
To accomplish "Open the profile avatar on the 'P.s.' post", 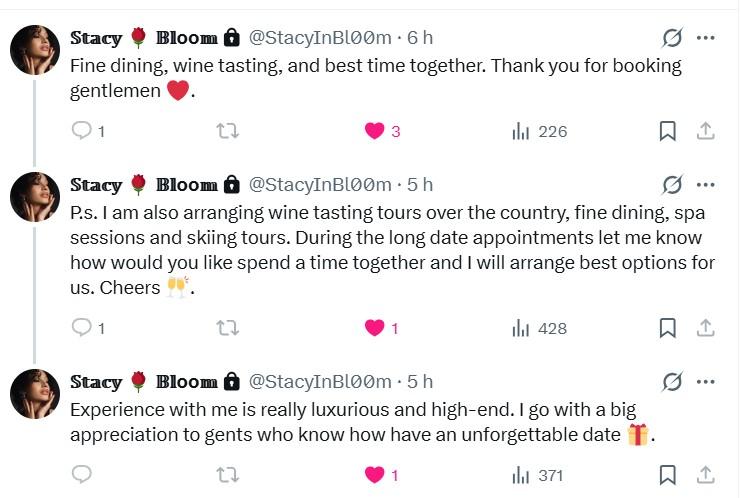I will [35, 196].
